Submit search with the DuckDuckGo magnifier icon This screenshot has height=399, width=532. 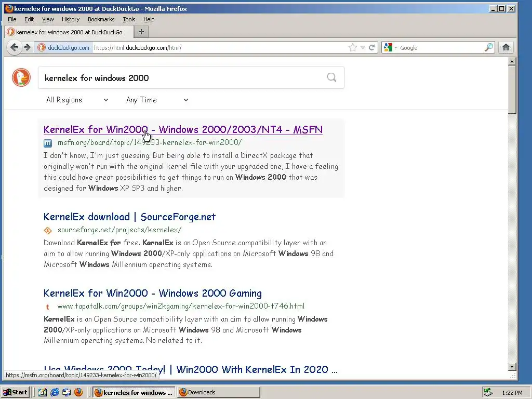pyautogui.click(x=331, y=77)
